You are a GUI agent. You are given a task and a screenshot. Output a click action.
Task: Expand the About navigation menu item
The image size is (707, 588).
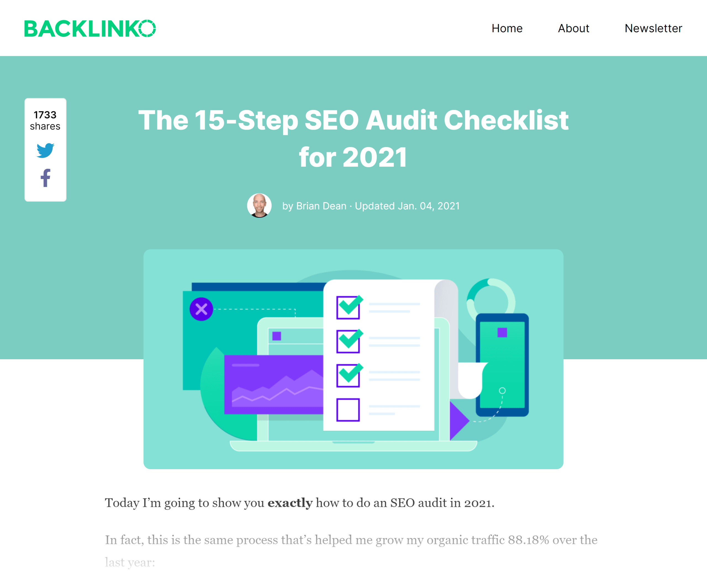574,28
